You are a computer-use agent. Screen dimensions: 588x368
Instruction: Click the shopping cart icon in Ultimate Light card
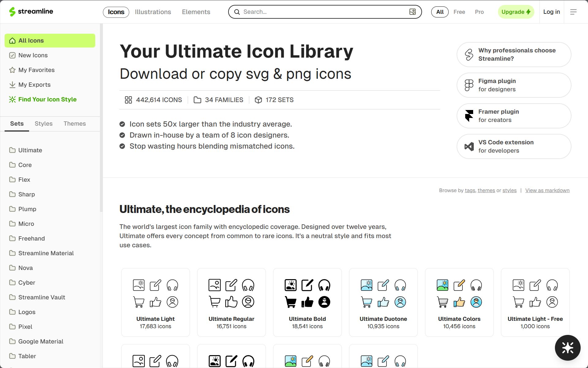(139, 302)
